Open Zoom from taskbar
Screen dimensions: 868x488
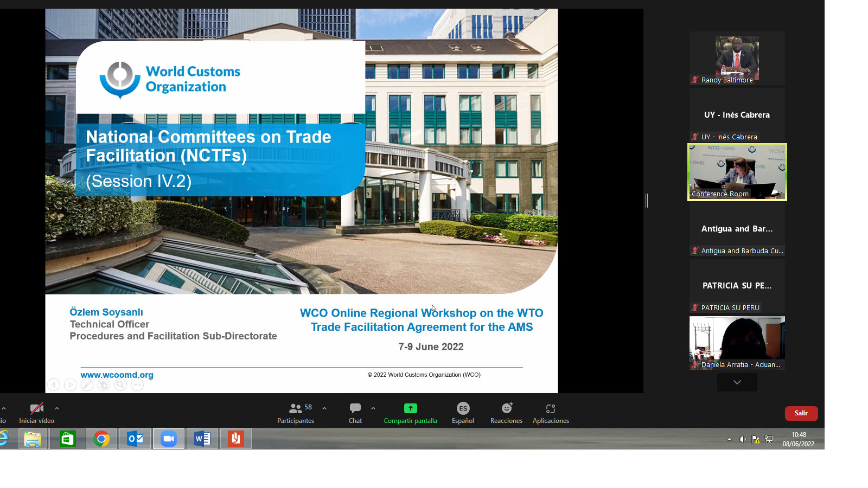[168, 439]
